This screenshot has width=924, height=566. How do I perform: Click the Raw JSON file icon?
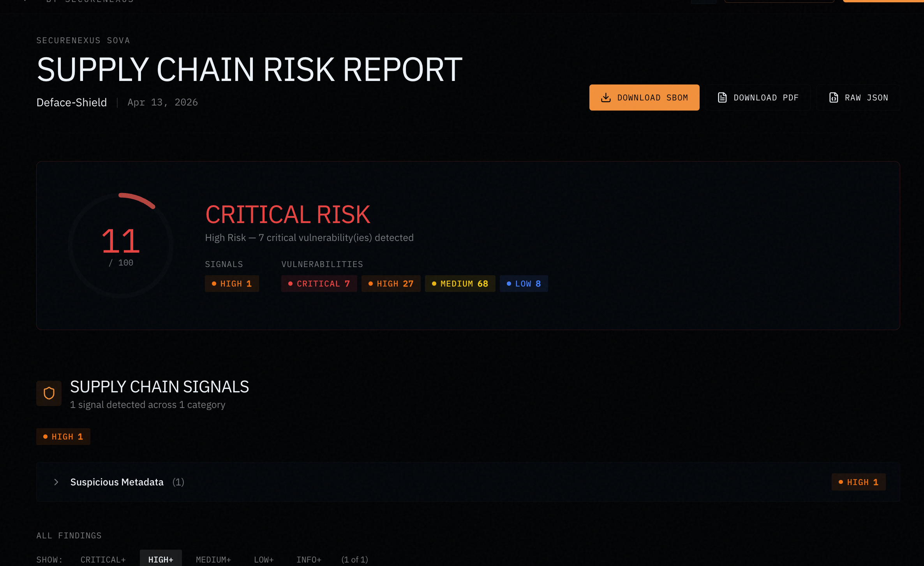[833, 98]
